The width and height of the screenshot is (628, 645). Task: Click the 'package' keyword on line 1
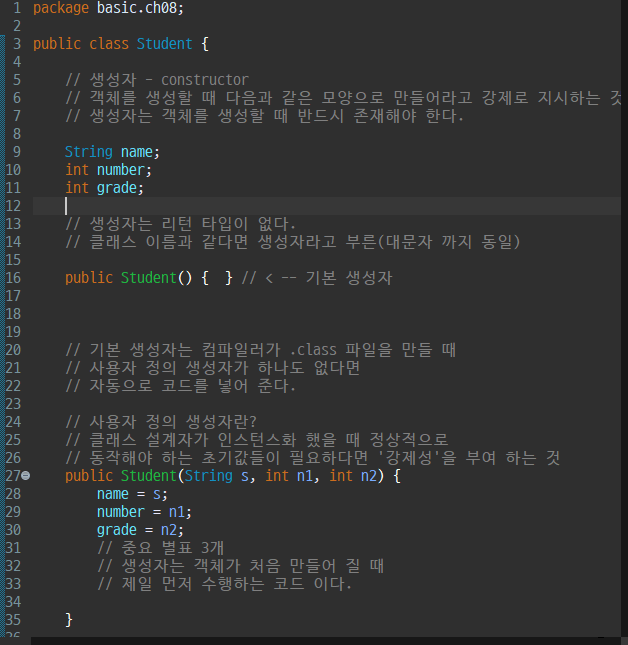[x=61, y=8]
